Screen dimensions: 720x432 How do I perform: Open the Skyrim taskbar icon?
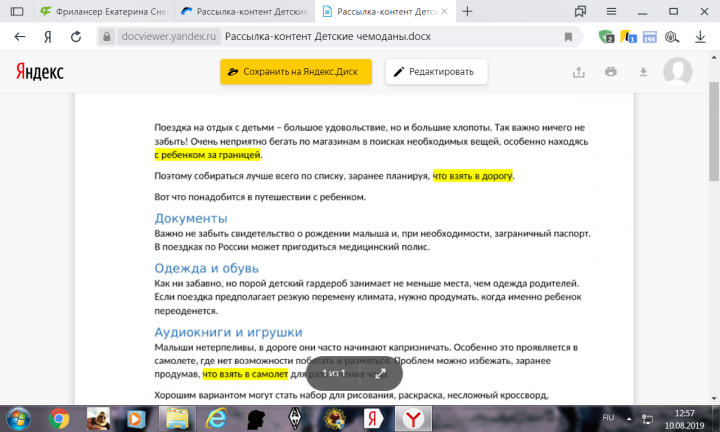295,419
